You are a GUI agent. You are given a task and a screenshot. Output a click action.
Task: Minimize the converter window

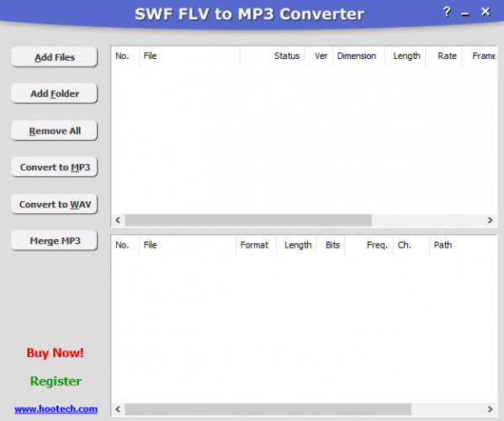point(465,14)
